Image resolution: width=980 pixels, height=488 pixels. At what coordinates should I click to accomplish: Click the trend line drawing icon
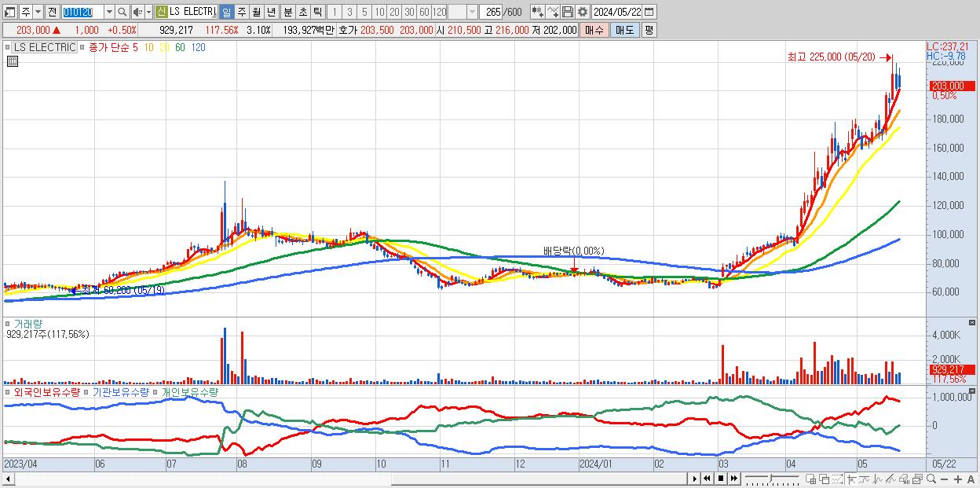[865, 479]
